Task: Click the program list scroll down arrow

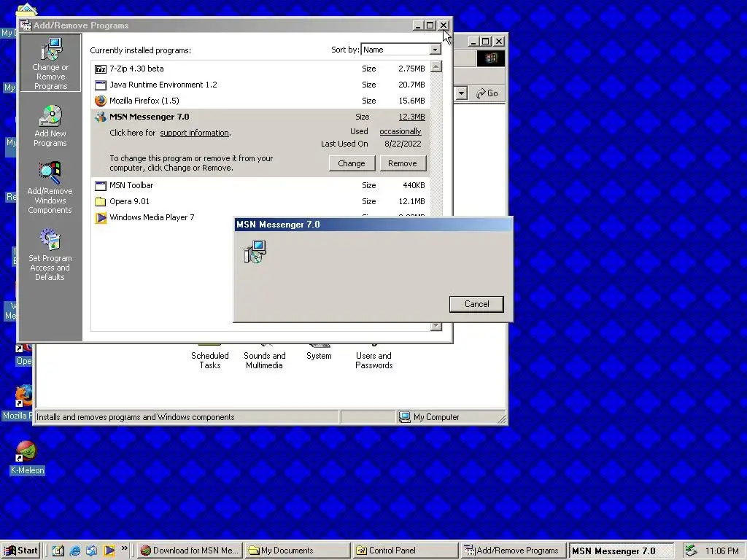Action: point(436,326)
